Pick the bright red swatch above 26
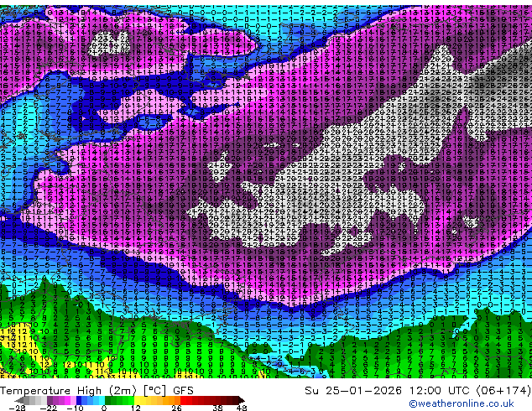 point(183,400)
